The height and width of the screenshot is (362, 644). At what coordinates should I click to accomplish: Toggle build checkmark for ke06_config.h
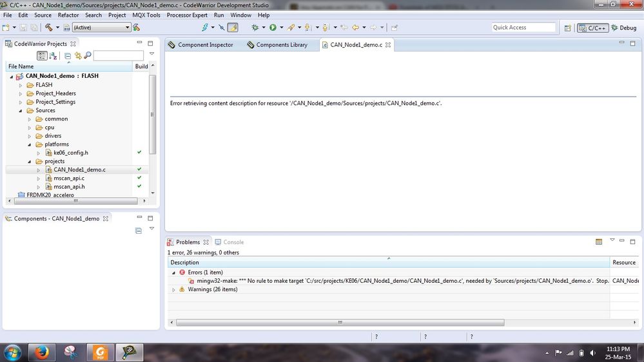click(139, 152)
